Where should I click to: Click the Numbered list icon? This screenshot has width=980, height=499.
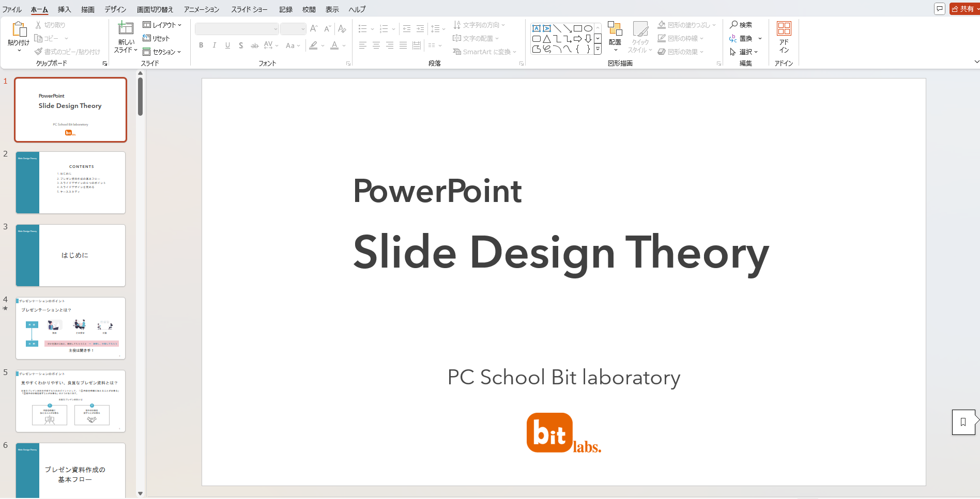384,29
